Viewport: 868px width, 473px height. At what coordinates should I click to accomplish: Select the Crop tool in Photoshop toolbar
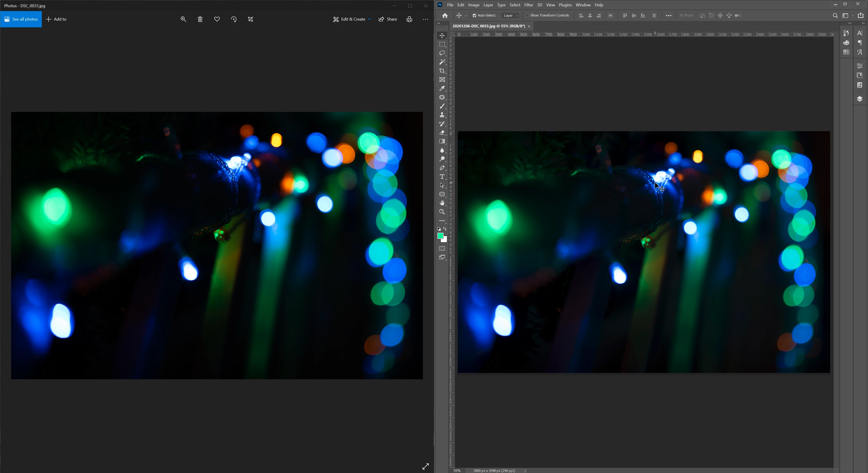(x=442, y=71)
